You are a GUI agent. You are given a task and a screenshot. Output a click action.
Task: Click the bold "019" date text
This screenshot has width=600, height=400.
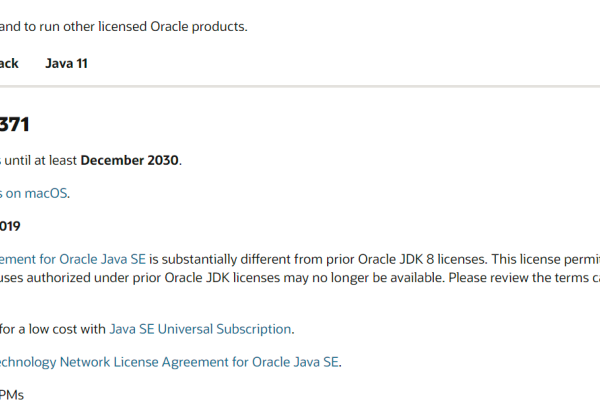click(x=10, y=226)
